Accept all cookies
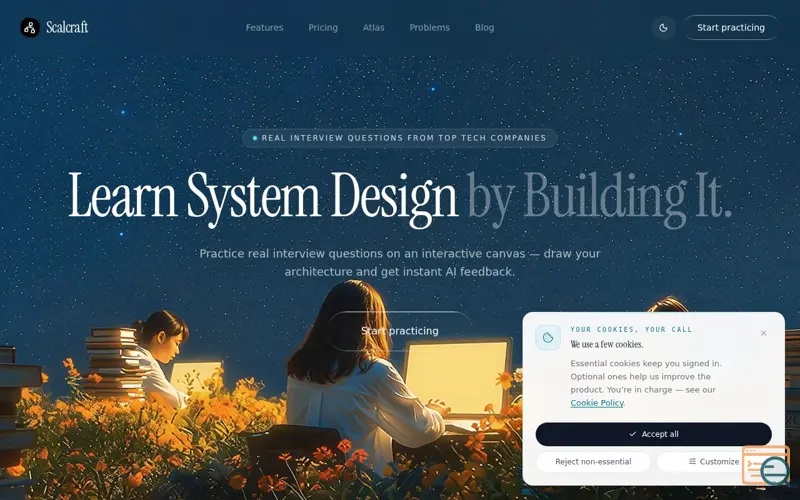The width and height of the screenshot is (800, 500). (x=653, y=434)
